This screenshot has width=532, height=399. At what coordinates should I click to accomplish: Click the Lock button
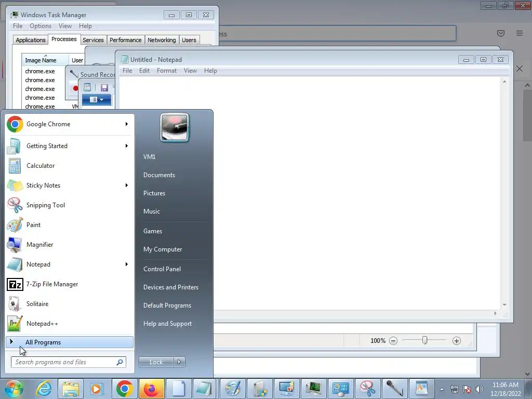coord(156,362)
